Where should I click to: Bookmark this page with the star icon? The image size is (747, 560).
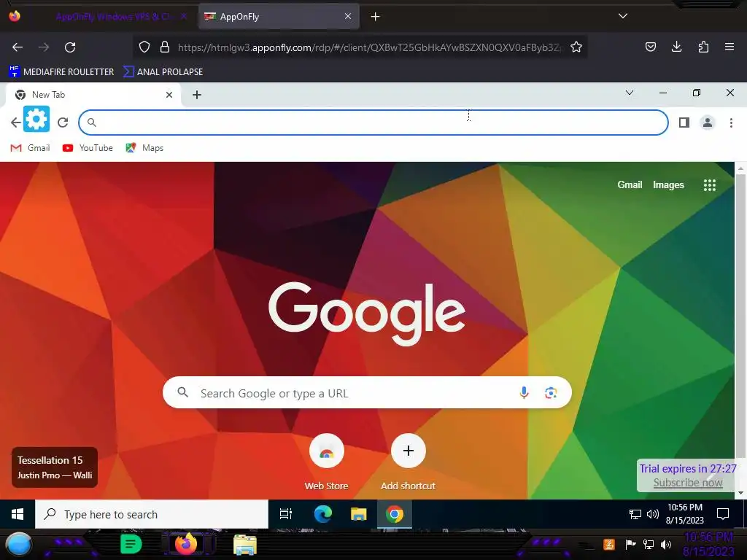576,47
